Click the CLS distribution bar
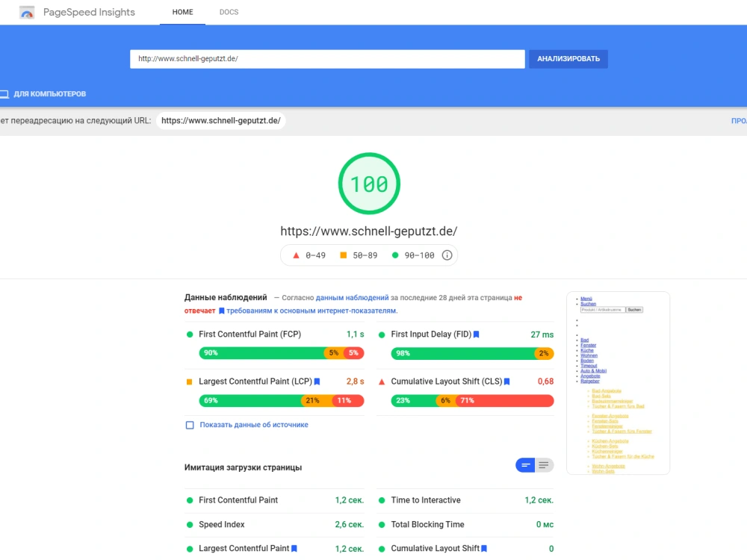The height and width of the screenshot is (560, 747). click(472, 400)
